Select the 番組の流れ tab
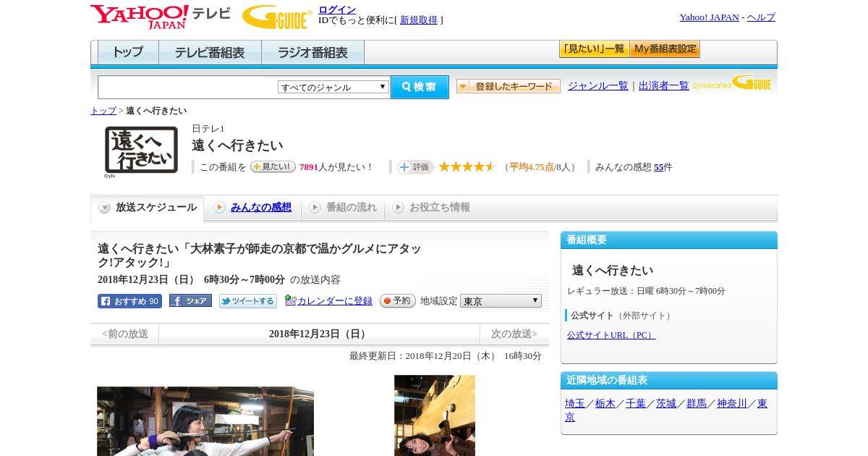 click(x=343, y=208)
